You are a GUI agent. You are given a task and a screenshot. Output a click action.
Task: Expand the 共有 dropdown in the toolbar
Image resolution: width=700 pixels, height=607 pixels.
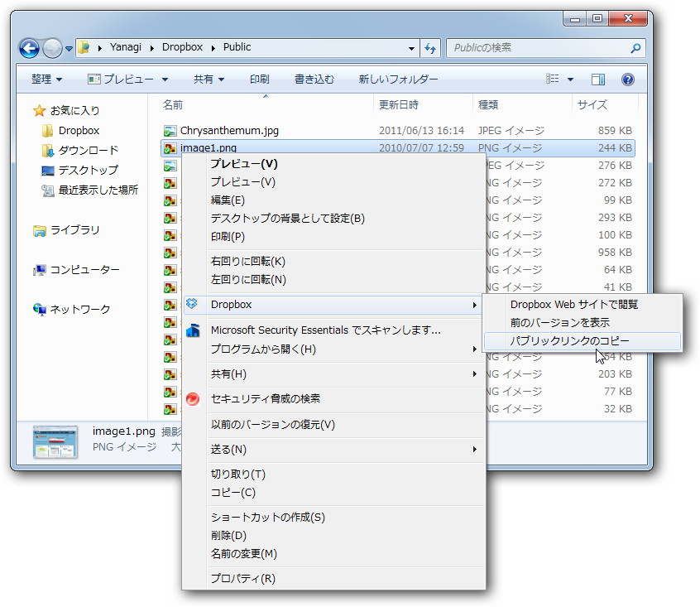pyautogui.click(x=208, y=79)
